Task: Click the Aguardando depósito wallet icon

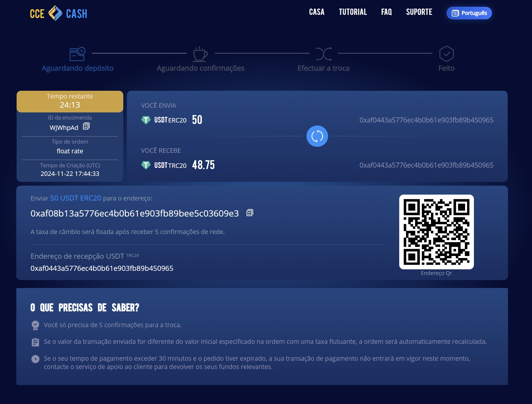Action: click(x=77, y=54)
